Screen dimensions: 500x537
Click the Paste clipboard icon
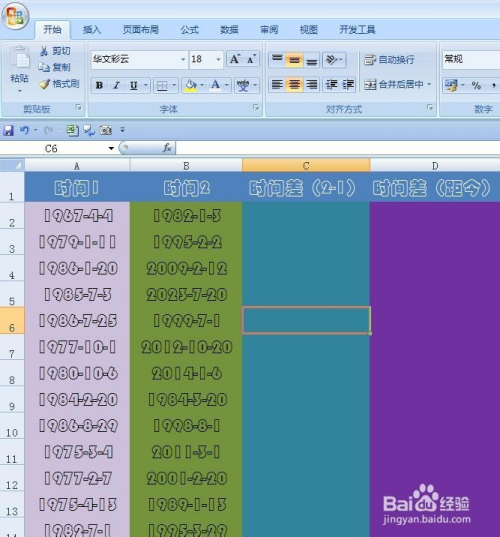pos(20,58)
